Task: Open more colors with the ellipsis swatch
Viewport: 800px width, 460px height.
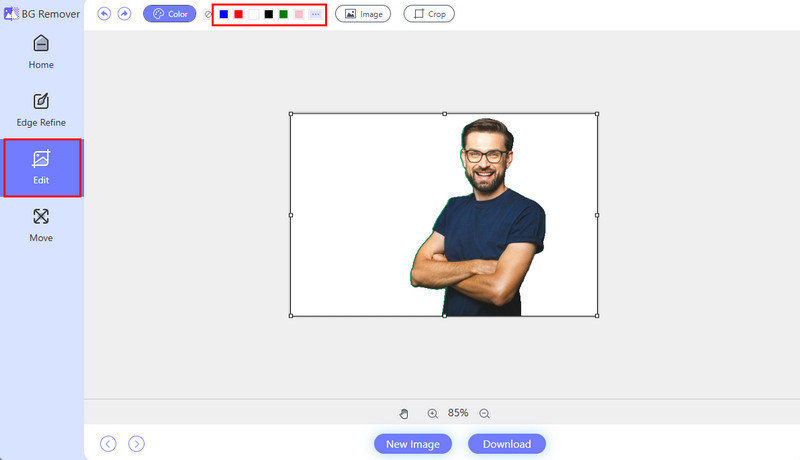Action: [x=315, y=14]
